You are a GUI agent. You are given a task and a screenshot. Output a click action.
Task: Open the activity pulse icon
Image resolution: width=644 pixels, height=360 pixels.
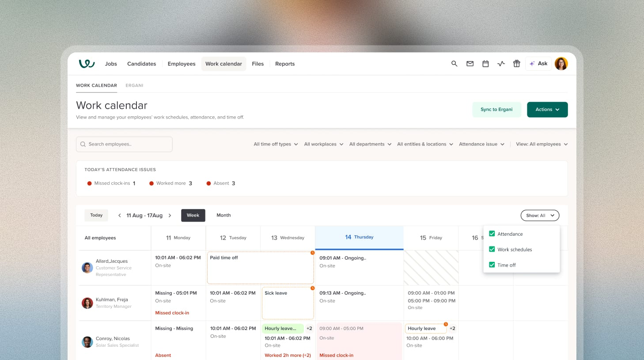point(501,64)
